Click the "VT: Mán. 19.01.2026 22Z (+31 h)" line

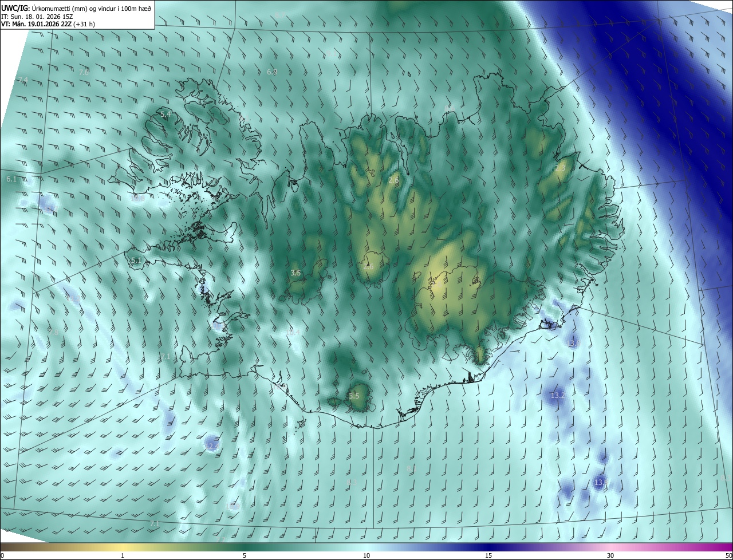[x=48, y=24]
